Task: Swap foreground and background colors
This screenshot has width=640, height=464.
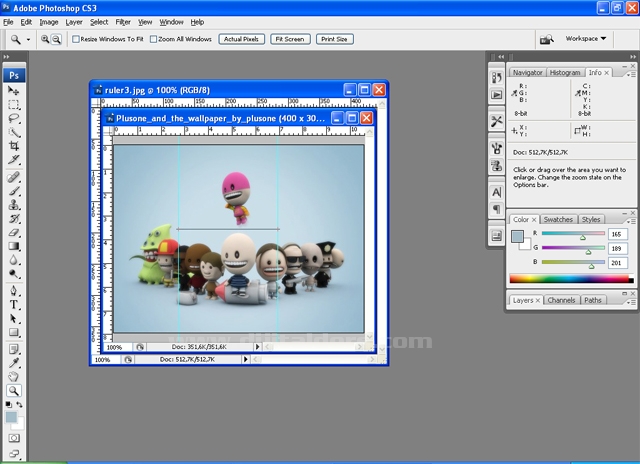Action: click(19, 404)
